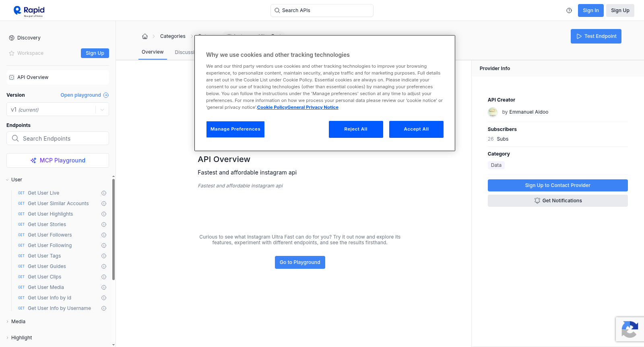Click the Rapid logo
This screenshot has width=644, height=347.
[x=29, y=11]
